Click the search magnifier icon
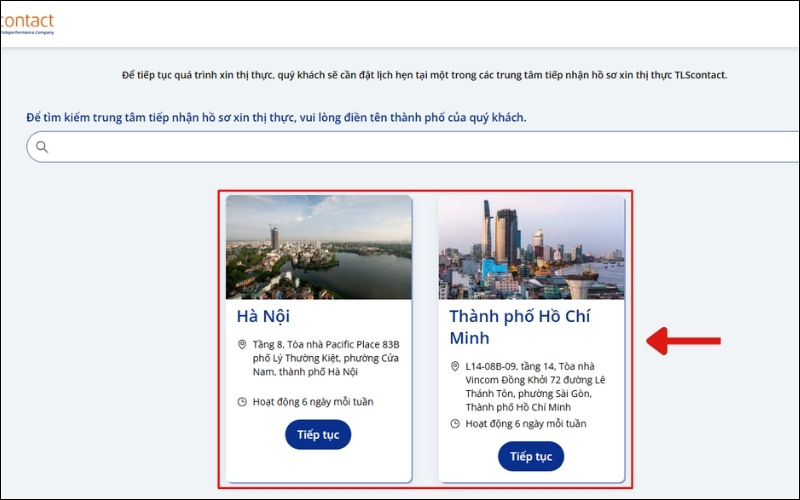800x500 pixels. point(42,147)
